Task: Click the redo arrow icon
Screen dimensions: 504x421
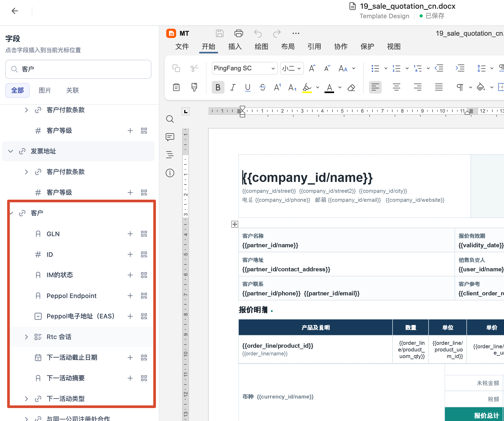Action: 277,33
